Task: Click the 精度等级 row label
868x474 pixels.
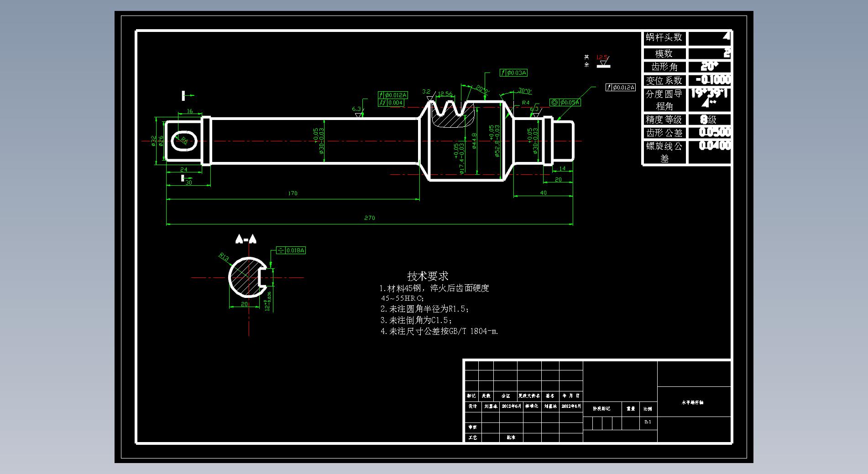Action: point(664,120)
